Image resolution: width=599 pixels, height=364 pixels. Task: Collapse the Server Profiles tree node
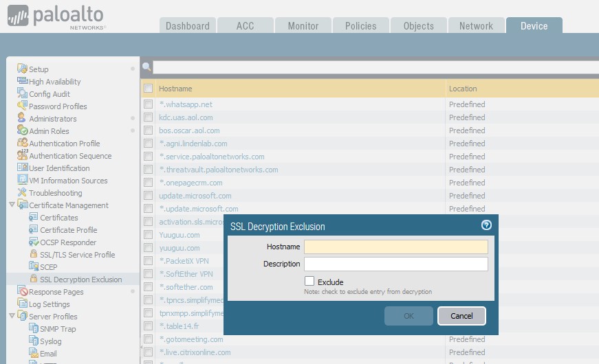coord(12,315)
